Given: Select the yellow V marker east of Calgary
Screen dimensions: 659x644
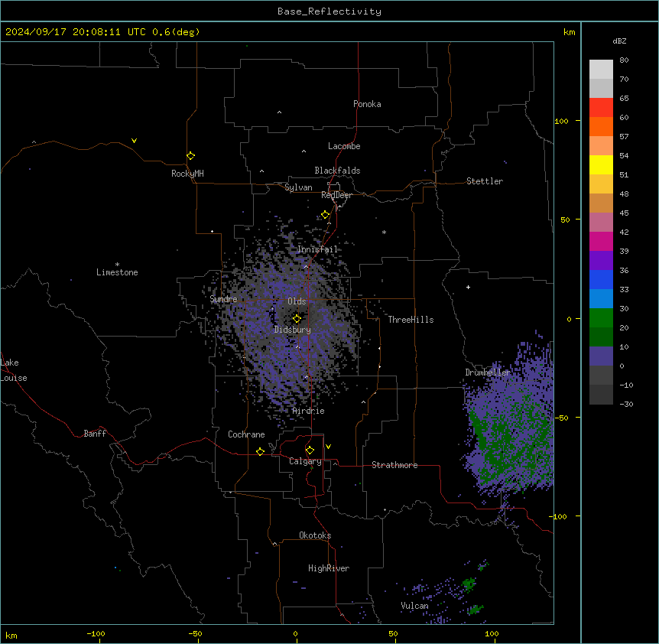Looking at the screenshot, I should (328, 447).
